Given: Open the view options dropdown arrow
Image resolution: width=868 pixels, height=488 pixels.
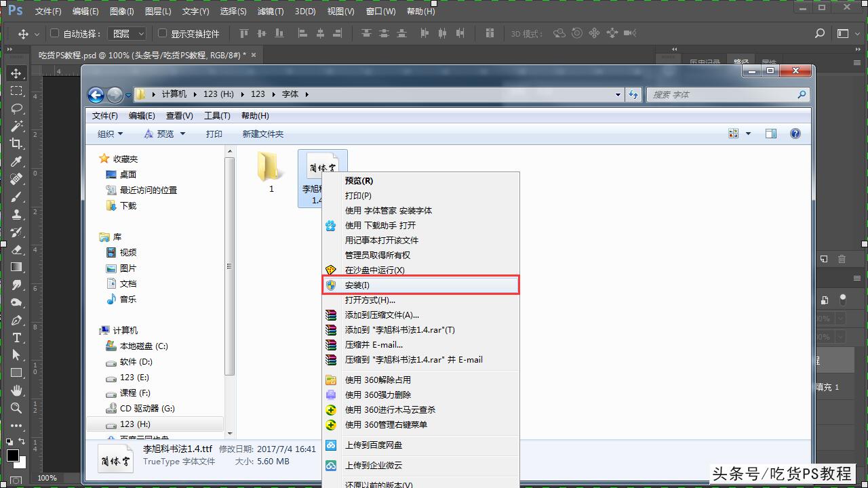Looking at the screenshot, I should (749, 134).
